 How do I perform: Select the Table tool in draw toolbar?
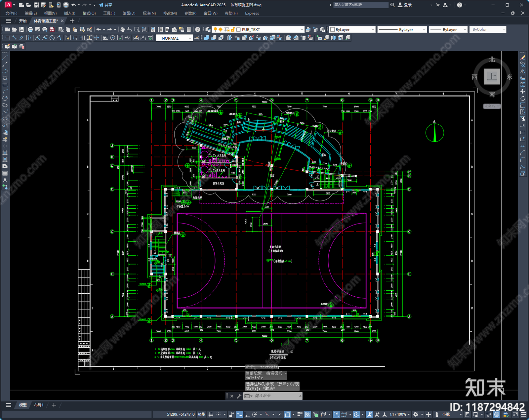(x=5, y=173)
